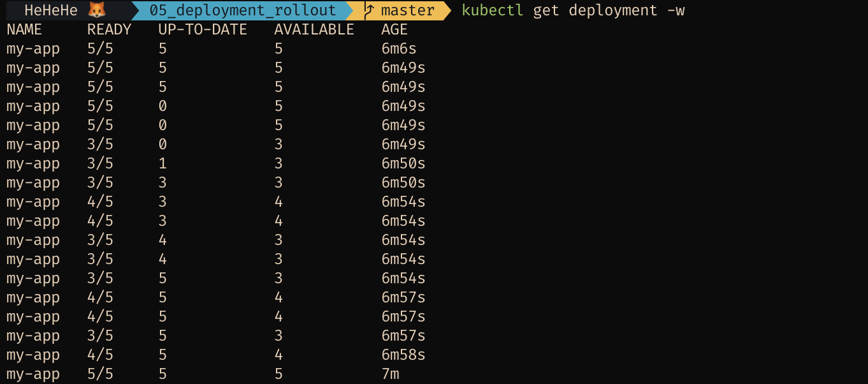The width and height of the screenshot is (868, 384).
Task: Click the last my-app row name
Action: 33,374
